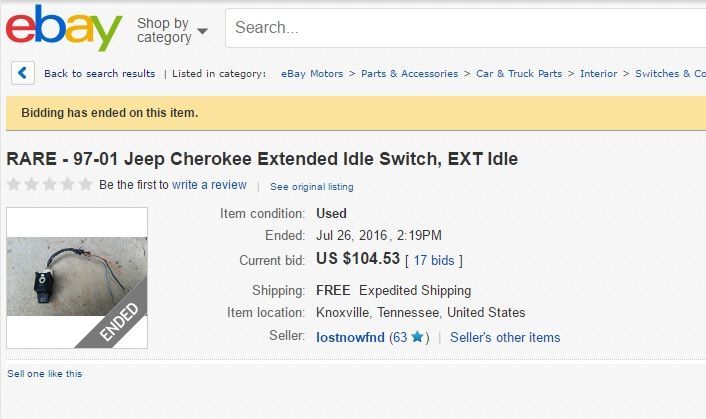This screenshot has height=419, width=706.
Task: Go to Car & Truck Parts breadcrumb
Action: [x=518, y=74]
